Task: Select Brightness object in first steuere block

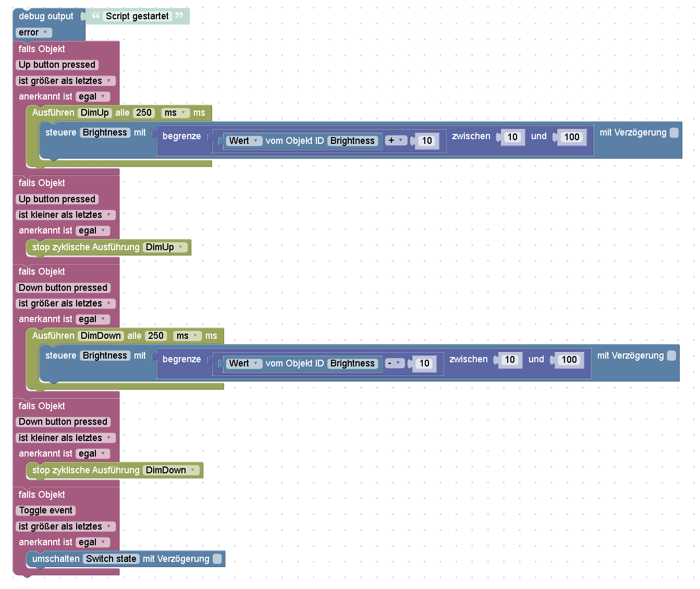Action: (105, 132)
